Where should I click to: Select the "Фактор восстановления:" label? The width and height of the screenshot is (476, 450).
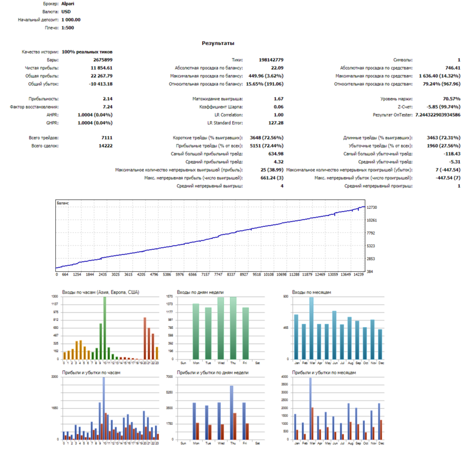pyautogui.click(x=34, y=107)
